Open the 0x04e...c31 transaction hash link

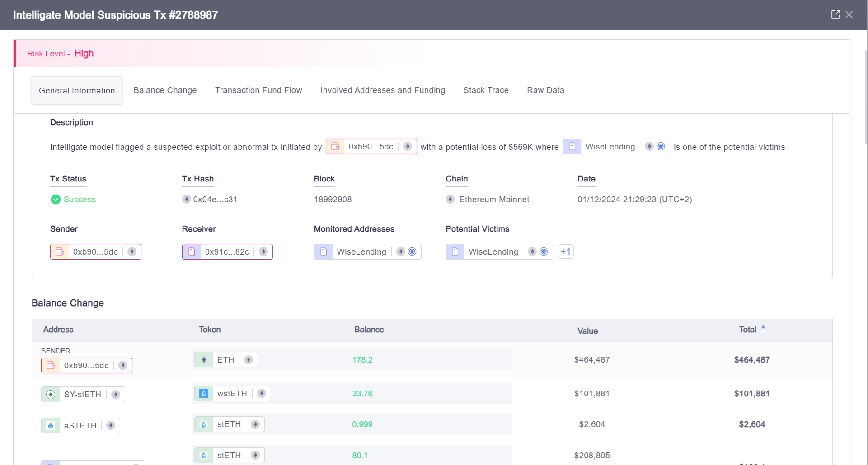[215, 200]
